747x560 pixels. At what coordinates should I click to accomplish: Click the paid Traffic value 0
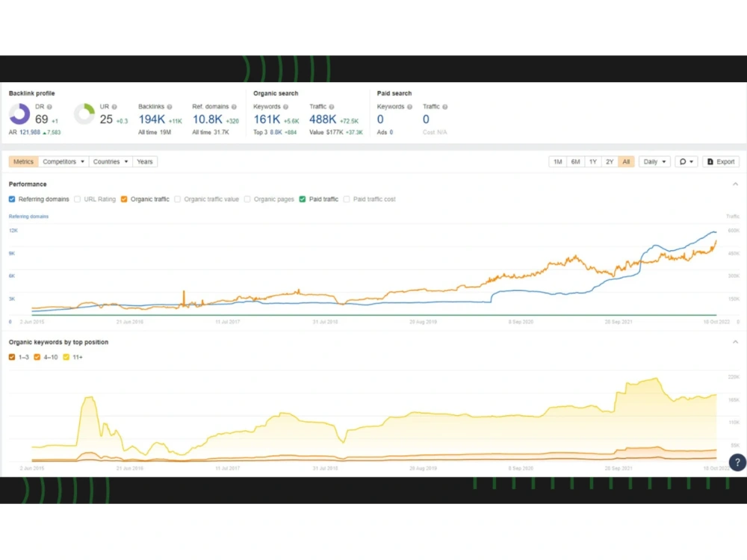coord(426,119)
